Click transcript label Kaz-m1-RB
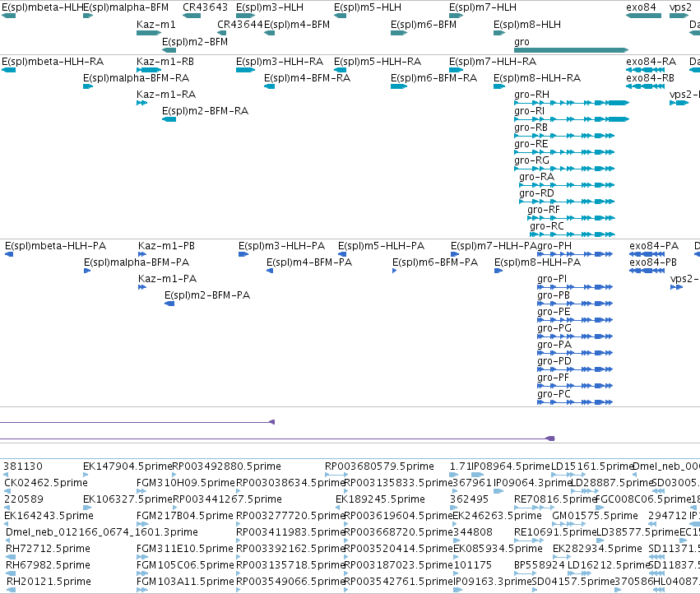Viewport: 700px width, 594px height. coord(165,62)
